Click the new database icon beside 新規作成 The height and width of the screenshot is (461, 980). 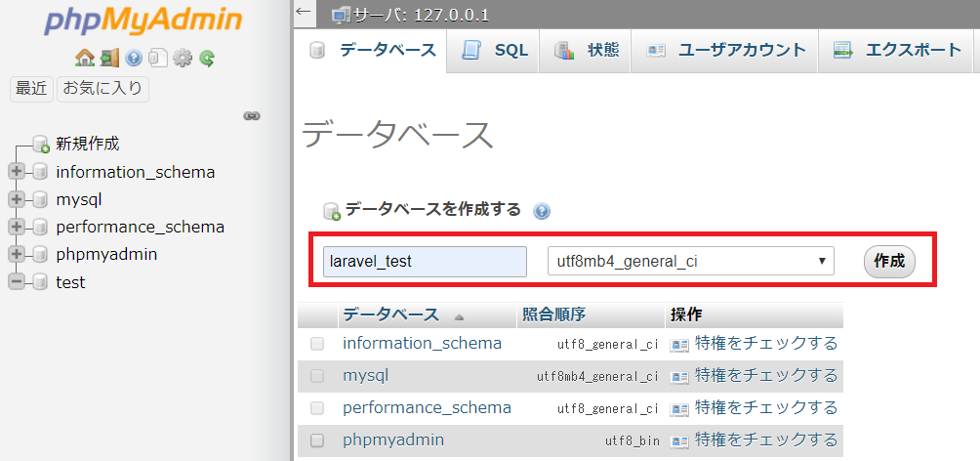tap(41, 145)
